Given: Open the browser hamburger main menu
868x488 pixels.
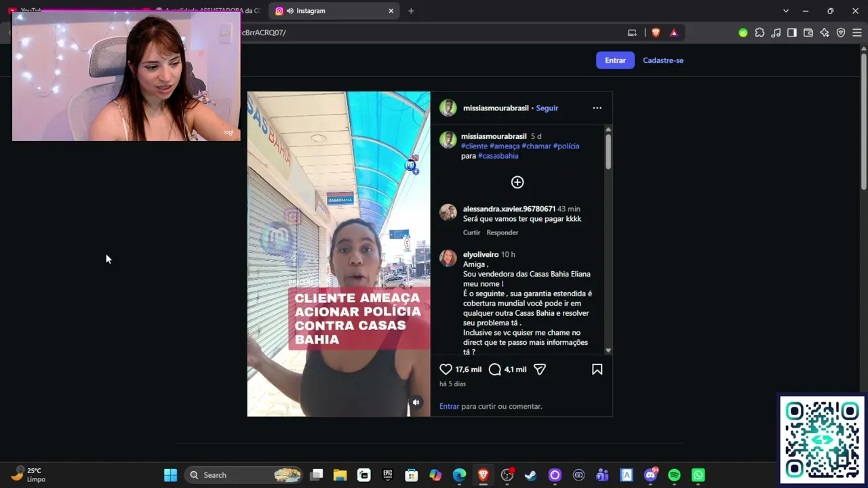Looking at the screenshot, I should pyautogui.click(x=857, y=33).
